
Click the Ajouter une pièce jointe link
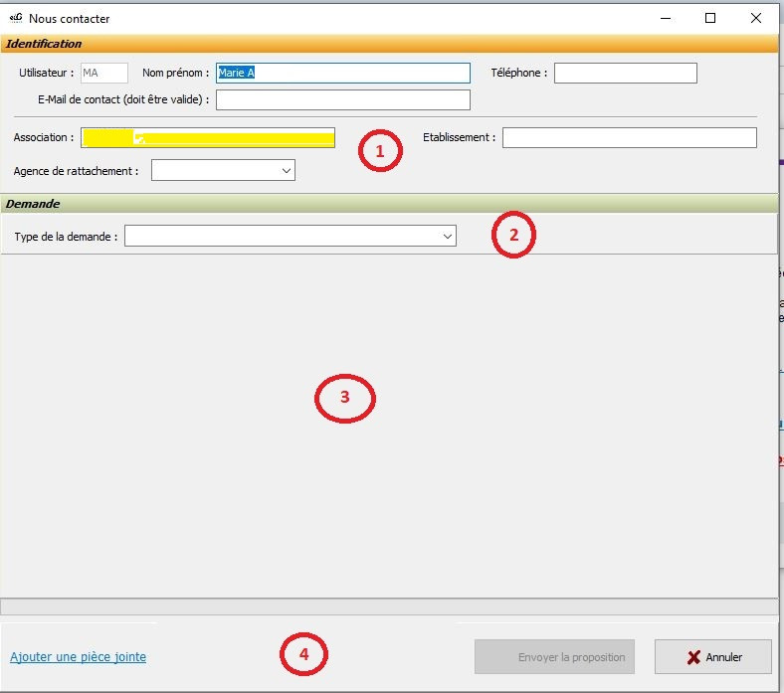(x=78, y=656)
